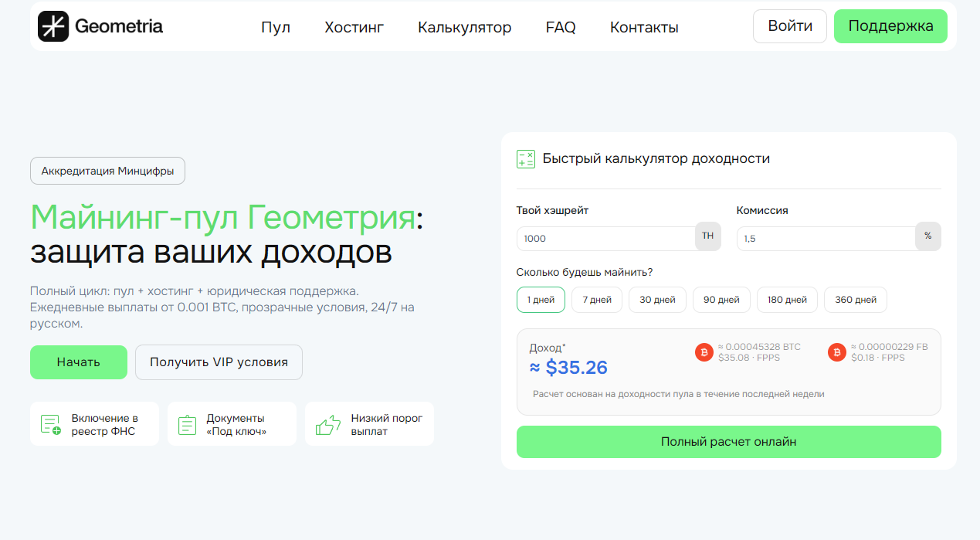Viewport: 980px width, 540px height.
Task: Click the Geometria logo icon
Action: [53, 26]
